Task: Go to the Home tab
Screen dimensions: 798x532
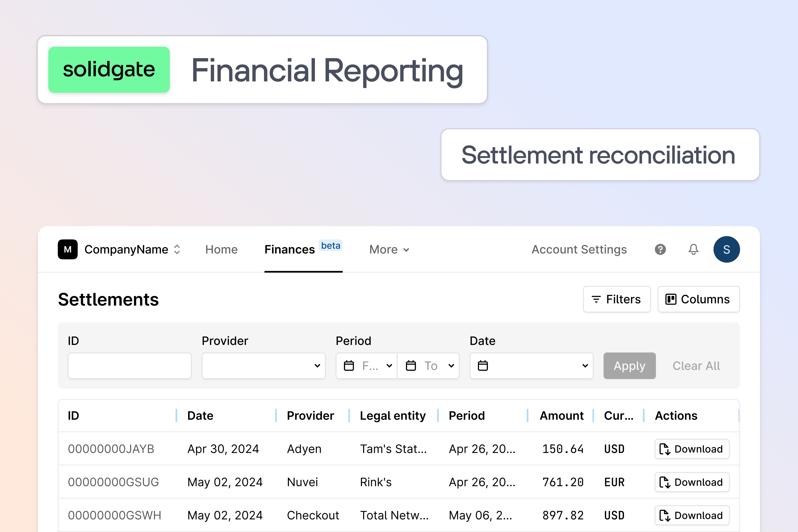Action: 221,250
